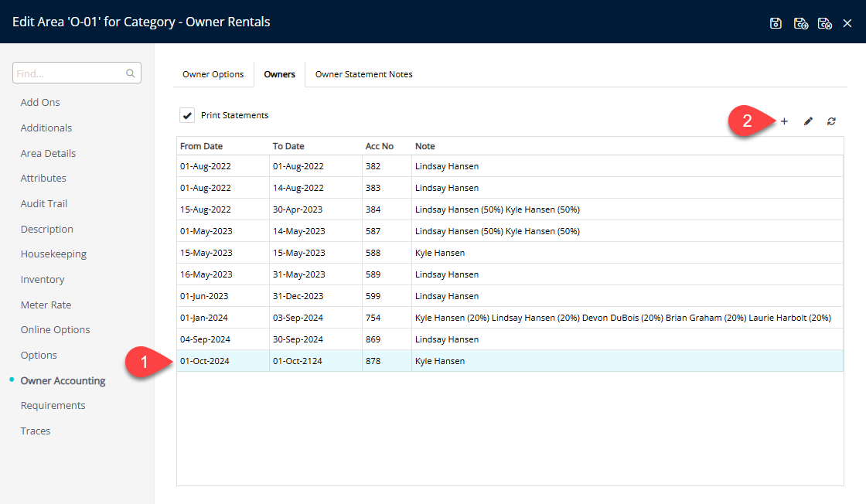Uncheck the Print Statements checkbox
The height and width of the screenshot is (504, 866).
click(187, 116)
